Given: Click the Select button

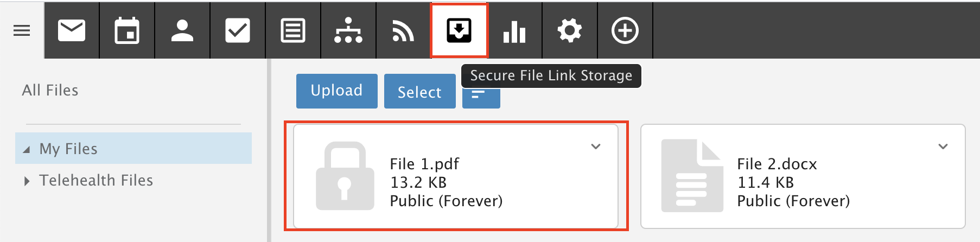Looking at the screenshot, I should coord(420,91).
